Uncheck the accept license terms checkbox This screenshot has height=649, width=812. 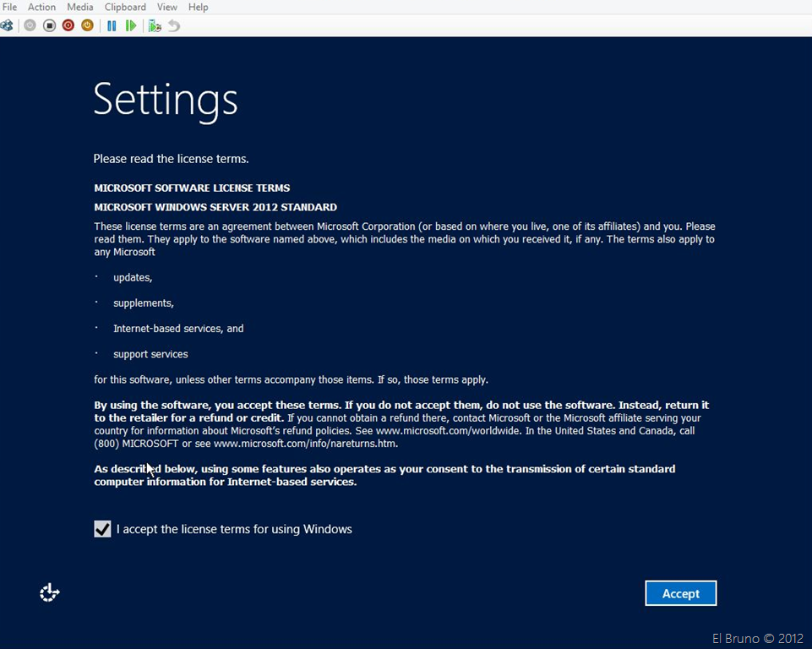(x=102, y=529)
